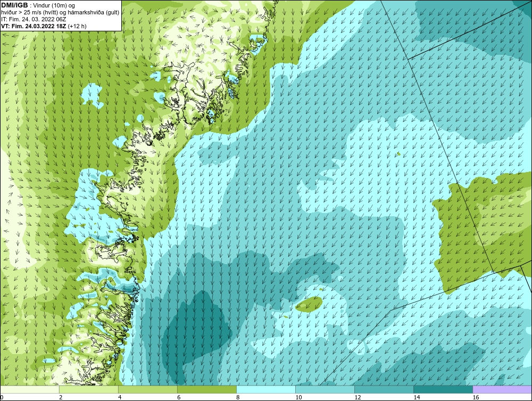
Task: Click the legend label '16'
Action: 476,397
